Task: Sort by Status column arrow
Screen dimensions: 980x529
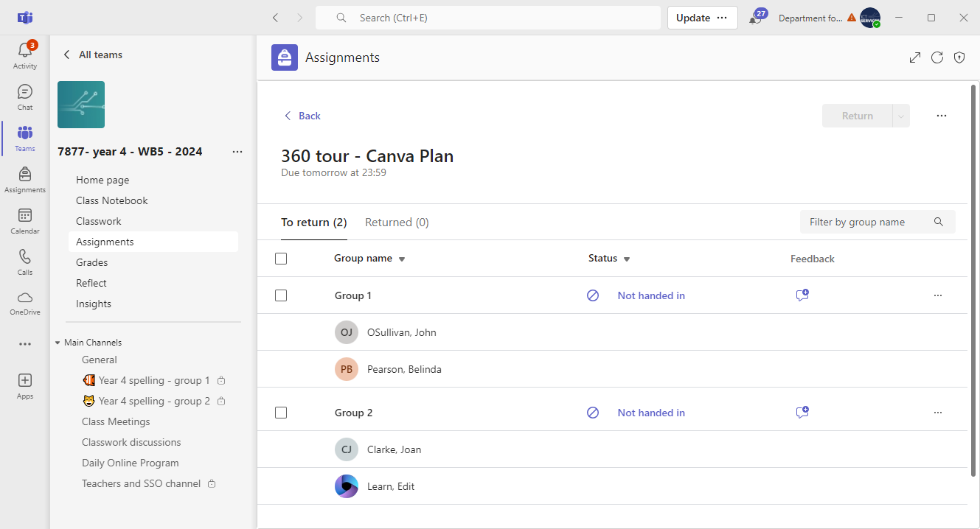Action: coord(627,259)
